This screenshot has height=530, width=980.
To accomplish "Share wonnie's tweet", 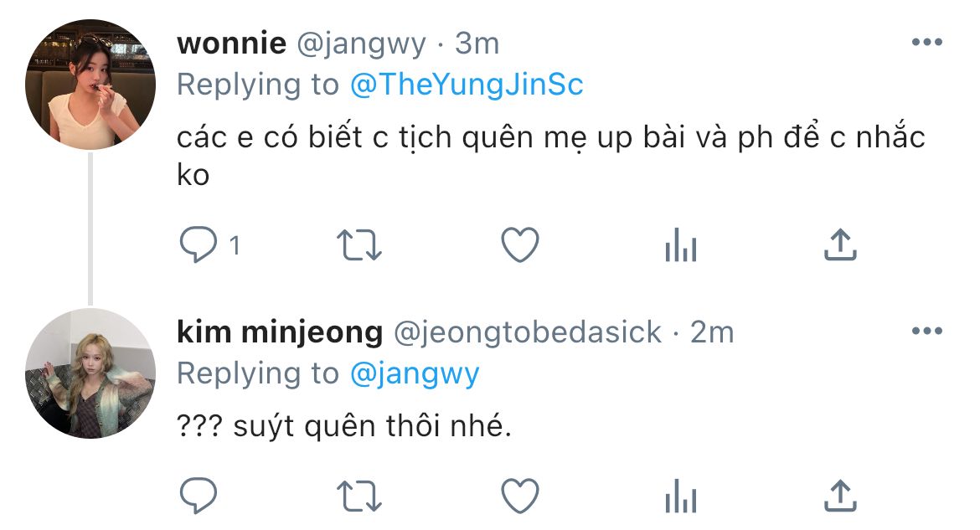I will click(x=839, y=245).
